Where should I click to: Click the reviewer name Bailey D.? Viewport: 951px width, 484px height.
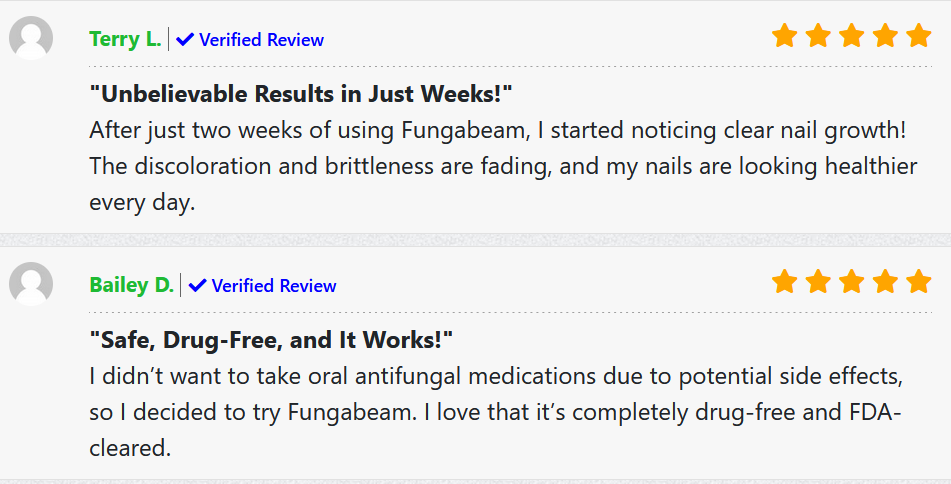[x=131, y=286]
